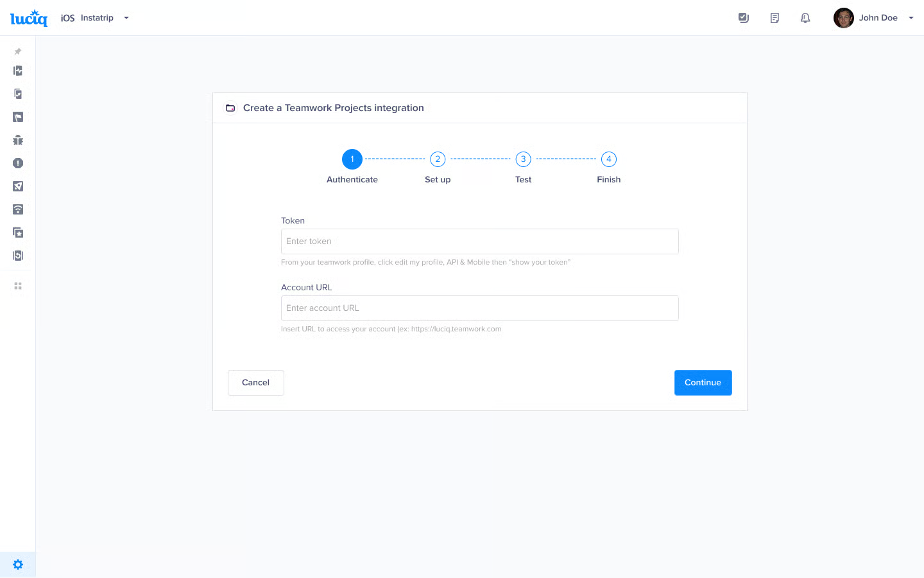Screen dimensions: 924x578
Task: Expand the Instatrip app selector dropdown
Action: (126, 18)
